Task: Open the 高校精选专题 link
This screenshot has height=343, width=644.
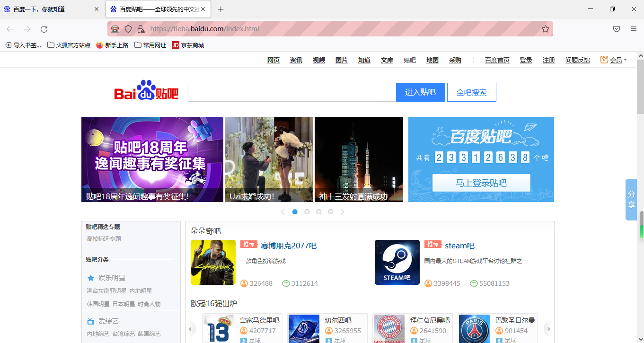Action: click(104, 239)
